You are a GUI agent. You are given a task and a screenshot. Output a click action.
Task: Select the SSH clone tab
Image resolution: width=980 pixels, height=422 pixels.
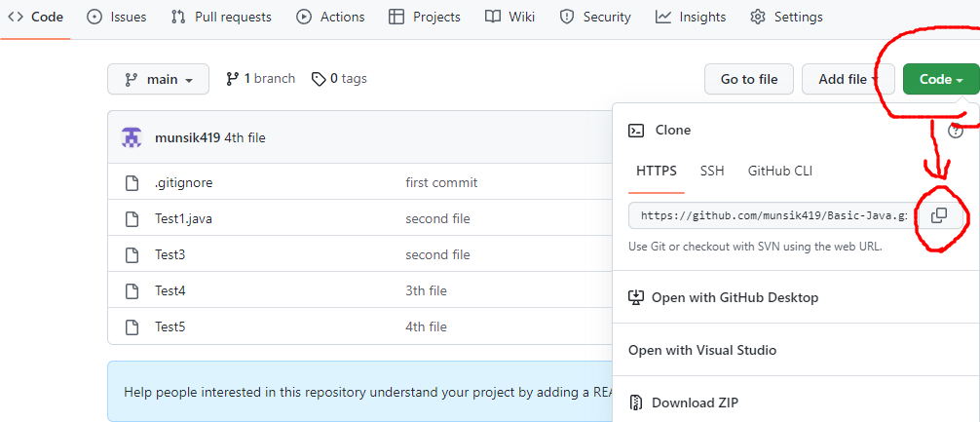click(x=712, y=171)
